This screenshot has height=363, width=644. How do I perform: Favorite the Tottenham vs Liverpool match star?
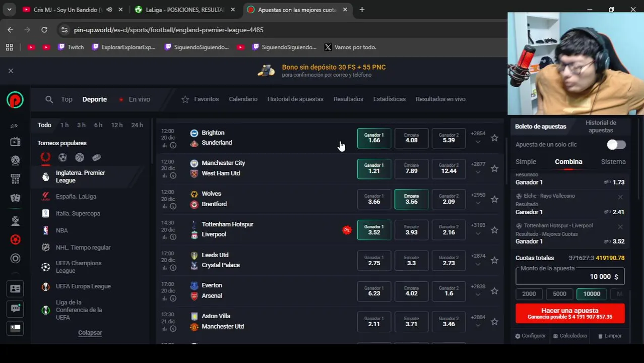(494, 229)
